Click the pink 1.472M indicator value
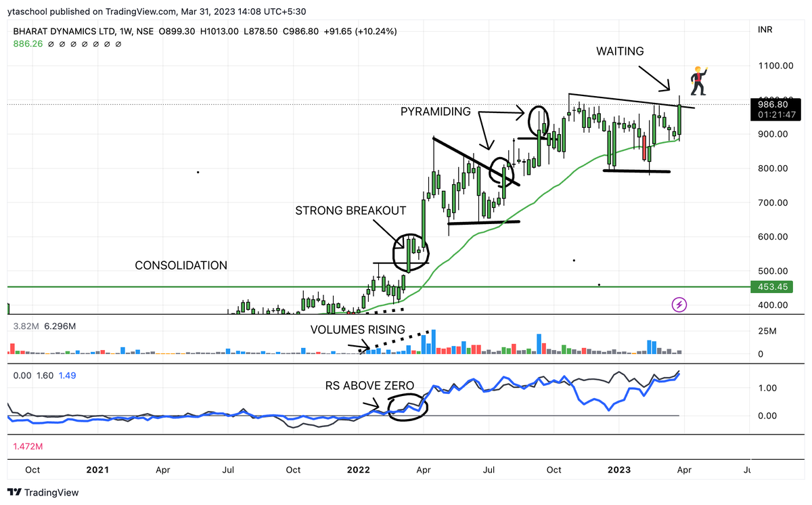The width and height of the screenshot is (812, 505). [x=28, y=447]
